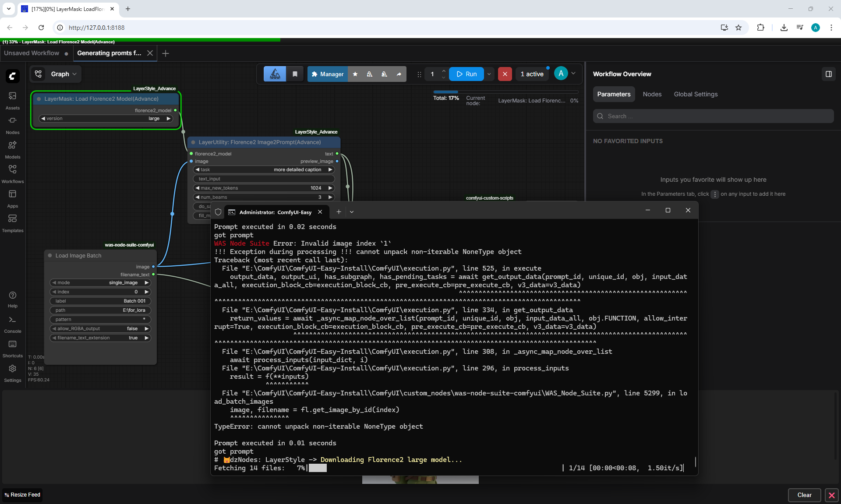841x504 pixels.
Task: Click the Clear button
Action: click(x=804, y=495)
